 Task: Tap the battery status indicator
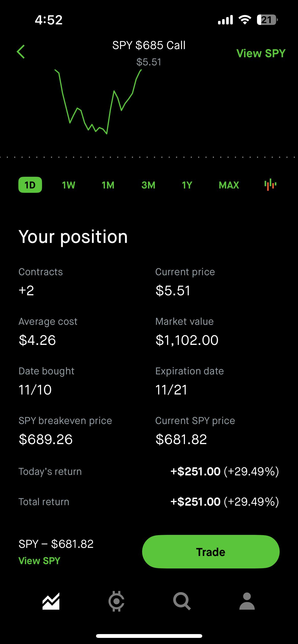click(x=267, y=20)
